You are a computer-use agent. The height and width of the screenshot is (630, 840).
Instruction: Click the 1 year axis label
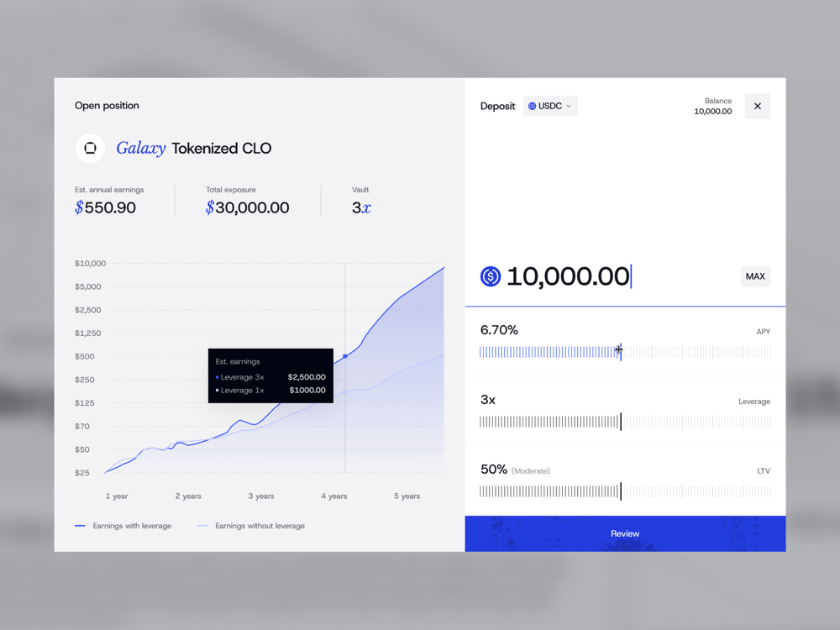tap(117, 496)
